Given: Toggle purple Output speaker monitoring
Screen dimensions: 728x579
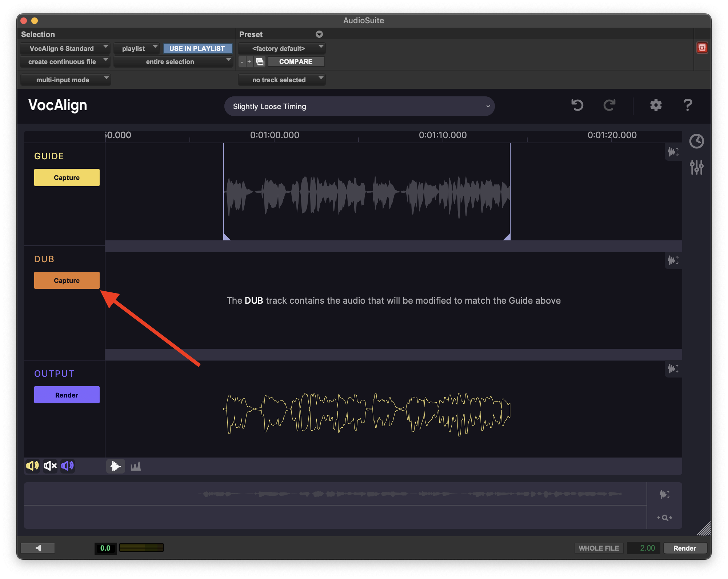Looking at the screenshot, I should click(68, 466).
